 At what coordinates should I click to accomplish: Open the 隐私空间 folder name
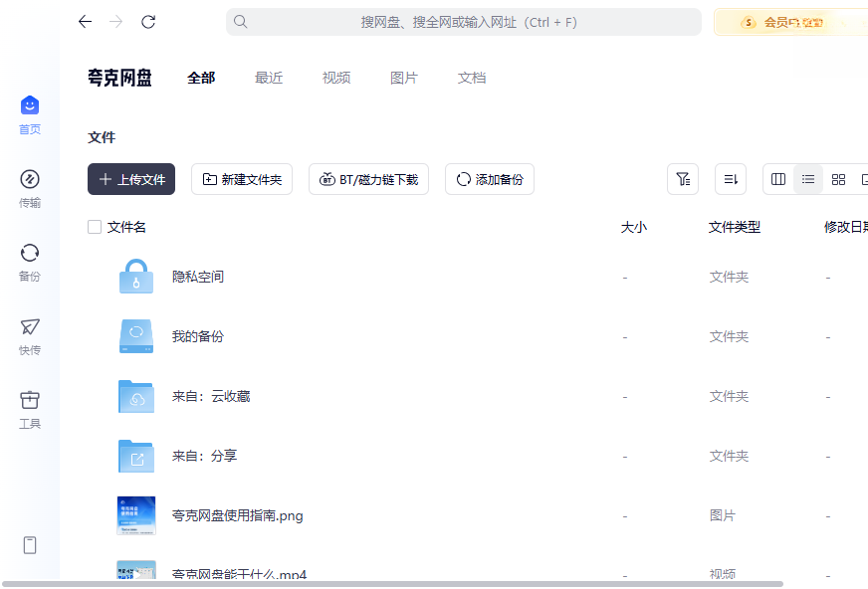[198, 277]
